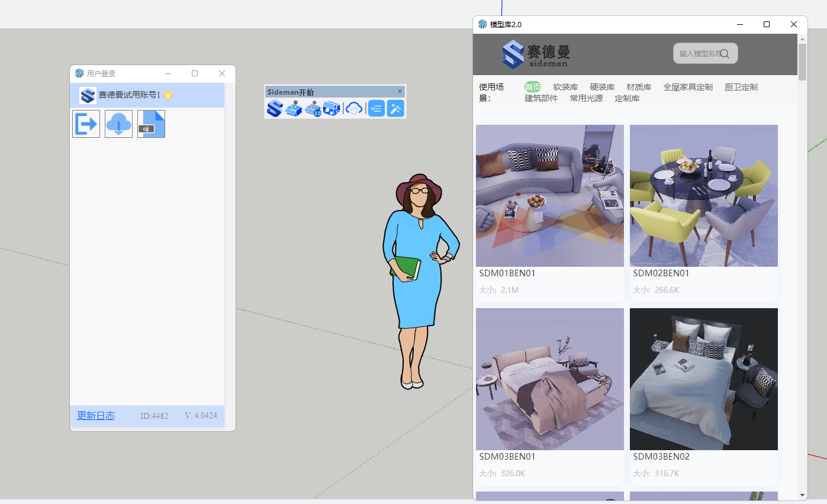Click the logout arrow icon
Viewport: 827px width, 504px height.
tap(86, 124)
